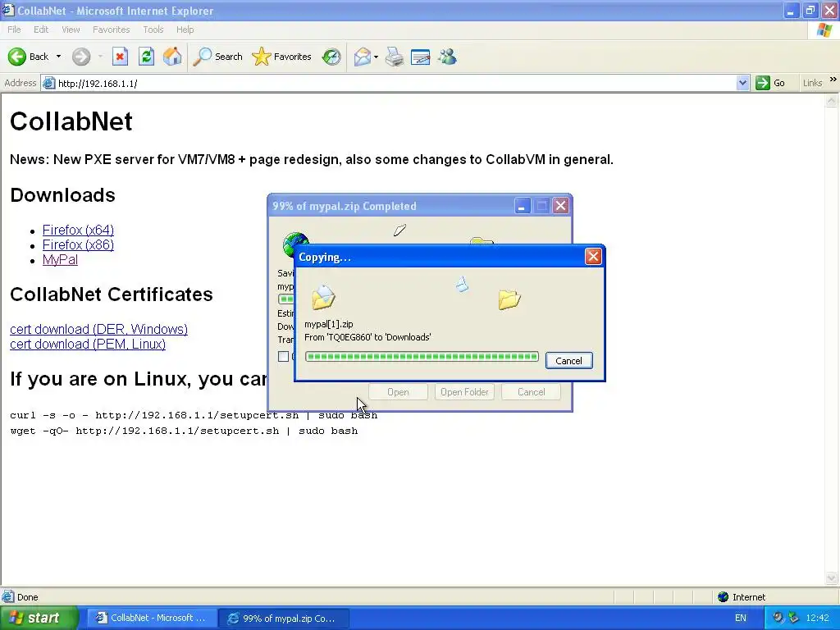Open the Favorites menu
The width and height of the screenshot is (840, 630).
click(111, 30)
